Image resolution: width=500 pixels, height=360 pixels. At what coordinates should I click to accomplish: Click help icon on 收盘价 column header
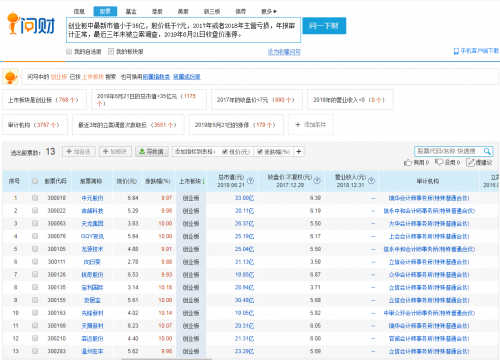(x=317, y=181)
